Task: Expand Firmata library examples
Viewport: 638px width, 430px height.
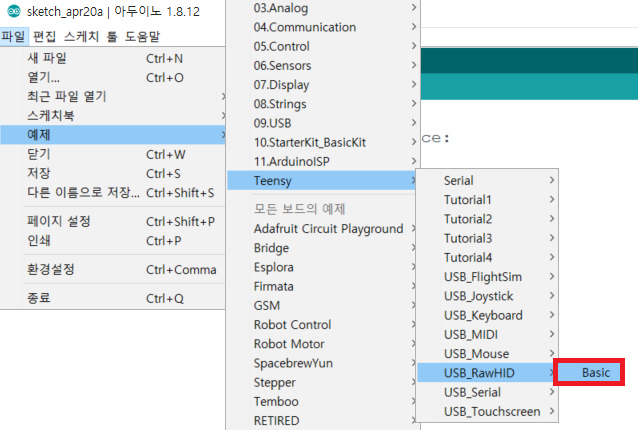Action: point(323,286)
